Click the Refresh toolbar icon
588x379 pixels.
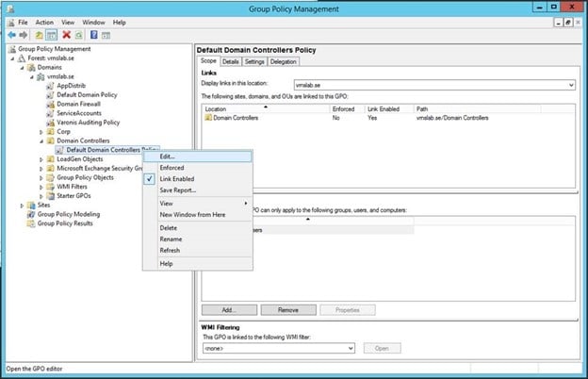tap(79, 34)
